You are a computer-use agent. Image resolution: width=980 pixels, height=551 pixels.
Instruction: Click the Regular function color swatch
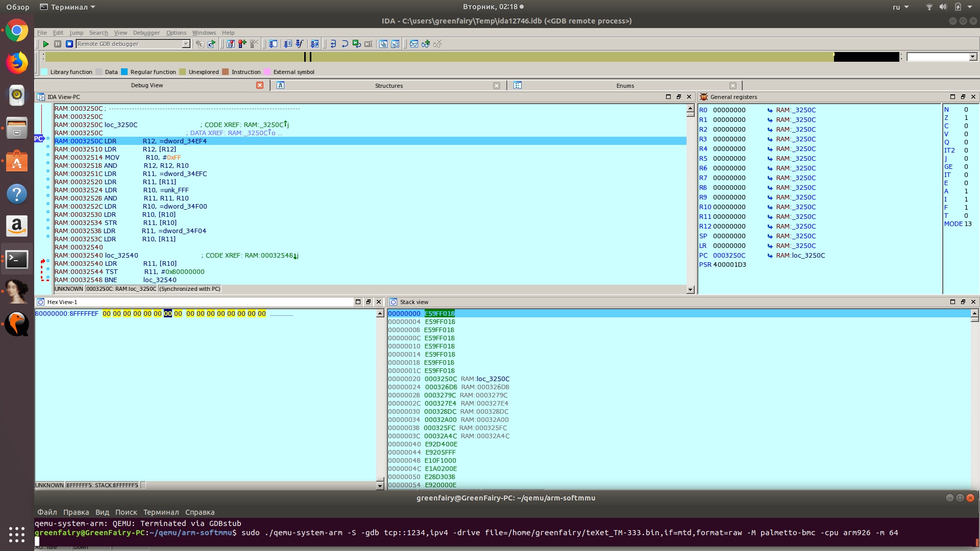[x=124, y=72]
